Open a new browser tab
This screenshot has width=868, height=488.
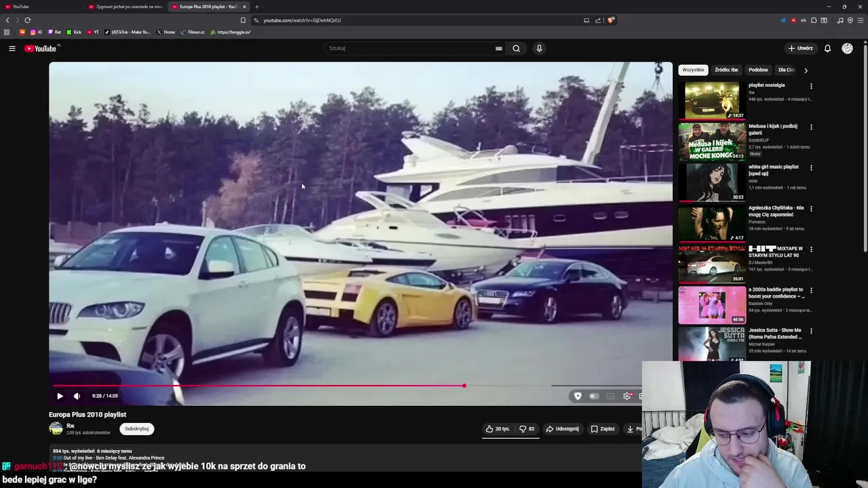(x=256, y=7)
